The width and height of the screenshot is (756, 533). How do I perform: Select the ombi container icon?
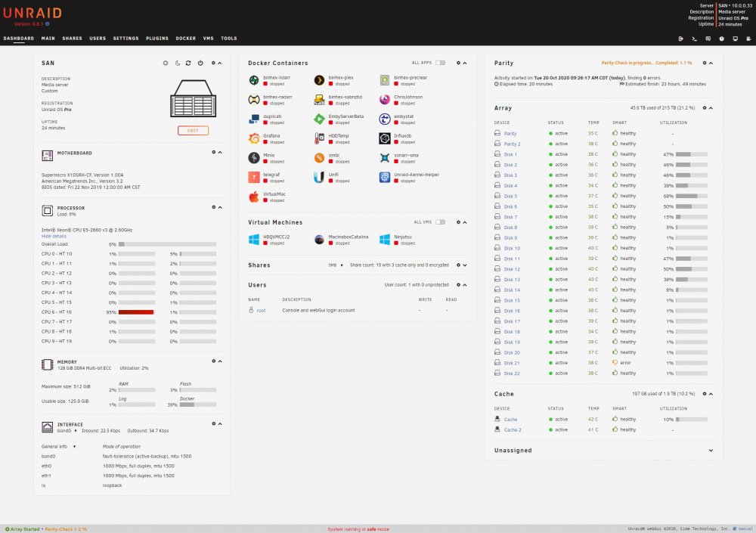(319, 158)
